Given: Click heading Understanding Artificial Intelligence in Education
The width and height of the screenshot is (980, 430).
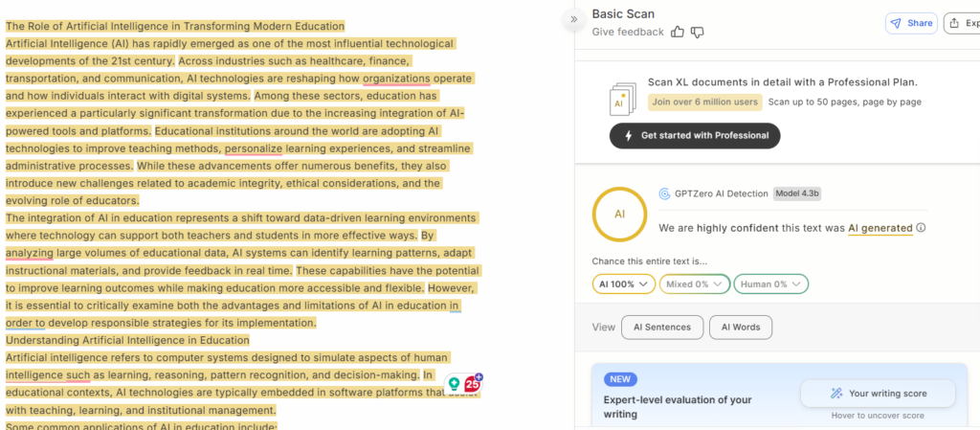Looking at the screenshot, I should (x=127, y=341).
